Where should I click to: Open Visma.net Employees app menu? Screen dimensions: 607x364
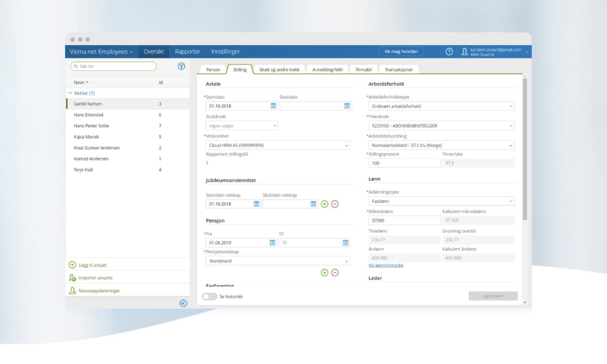[101, 52]
